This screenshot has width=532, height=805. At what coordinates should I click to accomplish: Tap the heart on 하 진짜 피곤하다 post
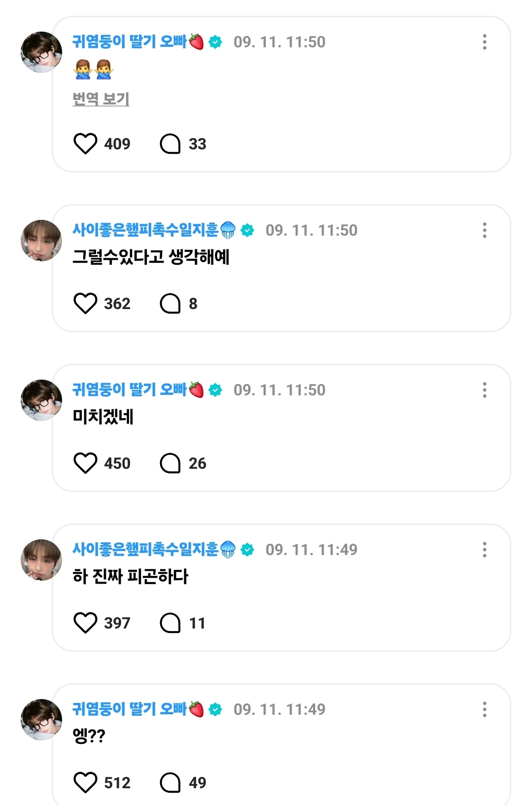(x=85, y=623)
